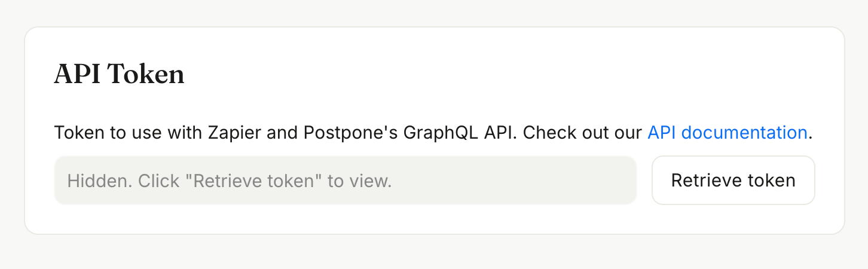Open the API documentation link
This screenshot has width=868, height=269.
click(x=727, y=132)
